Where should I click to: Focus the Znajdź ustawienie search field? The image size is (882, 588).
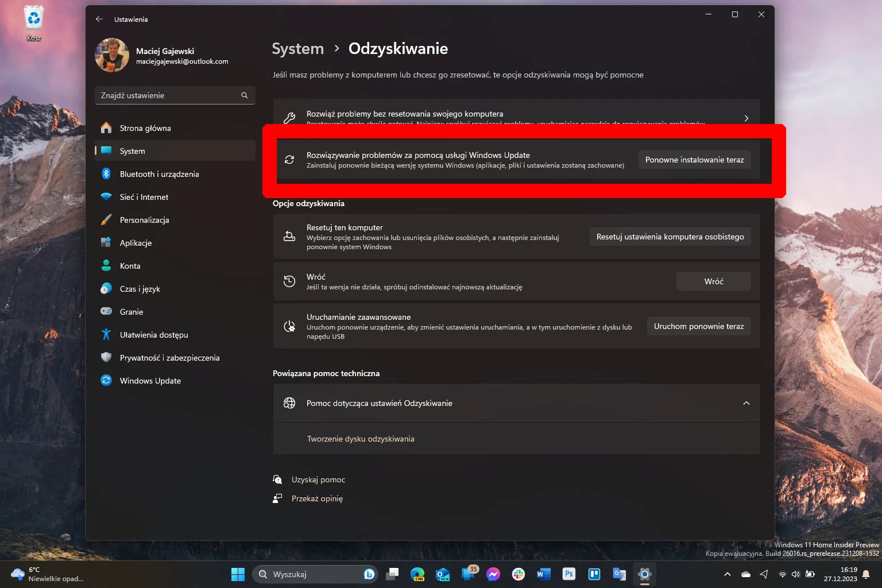pyautogui.click(x=175, y=95)
